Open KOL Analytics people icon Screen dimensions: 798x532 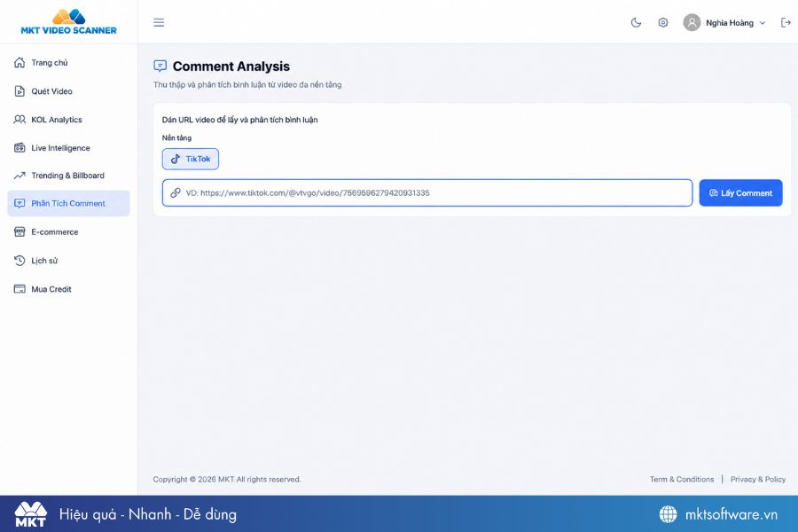(20, 120)
